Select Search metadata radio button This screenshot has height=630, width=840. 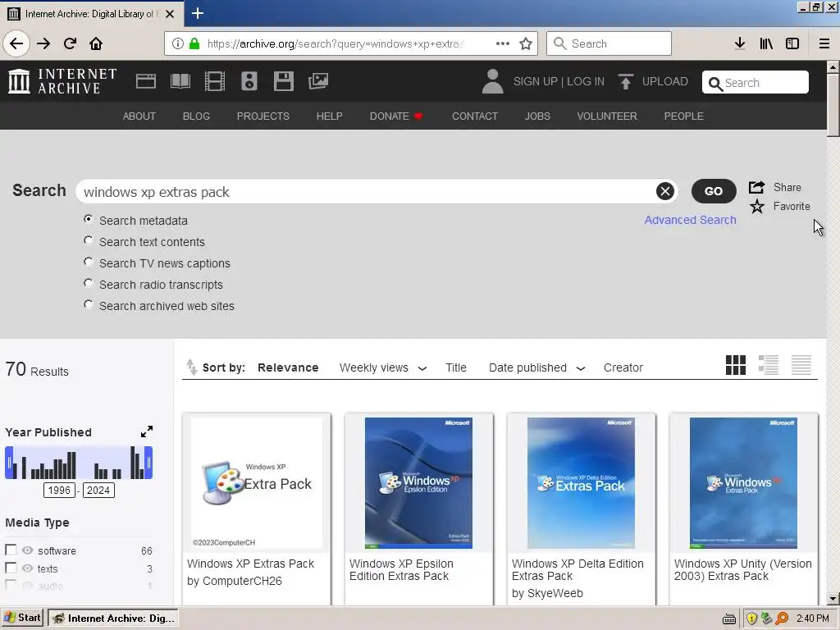(89, 219)
